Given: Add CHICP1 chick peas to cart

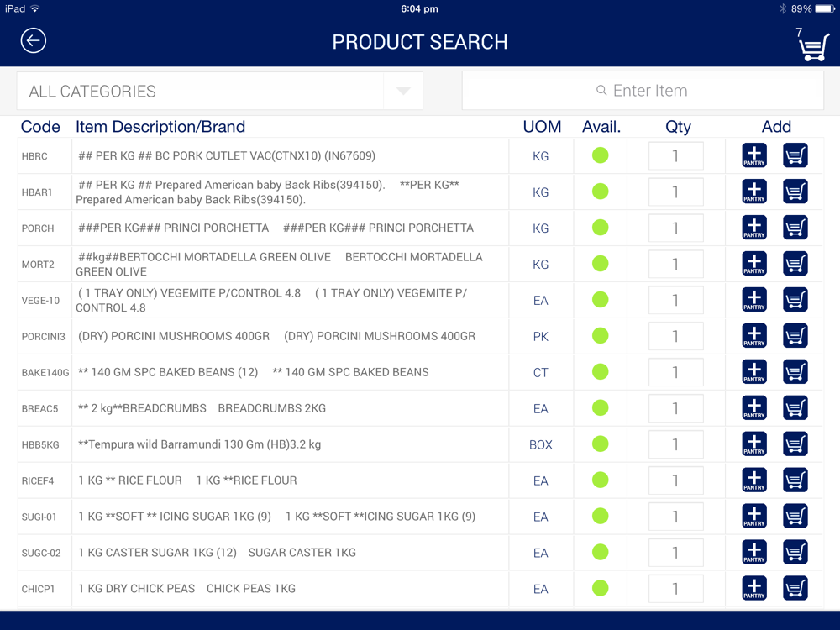Looking at the screenshot, I should click(x=795, y=589).
